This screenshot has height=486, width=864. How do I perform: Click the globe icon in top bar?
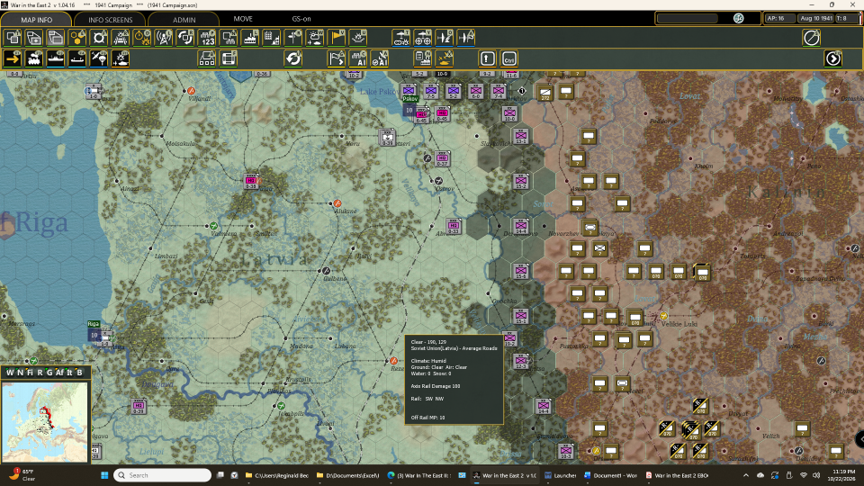click(x=738, y=18)
